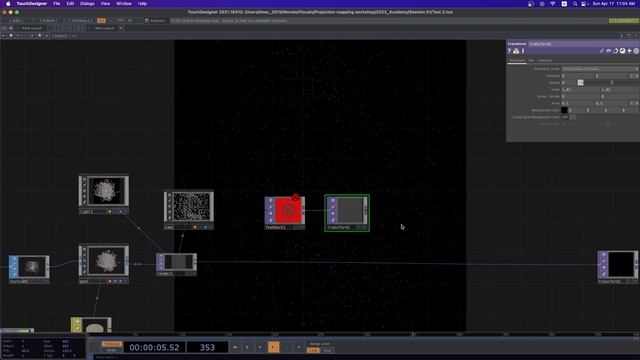Select the render1 node

click(x=176, y=264)
